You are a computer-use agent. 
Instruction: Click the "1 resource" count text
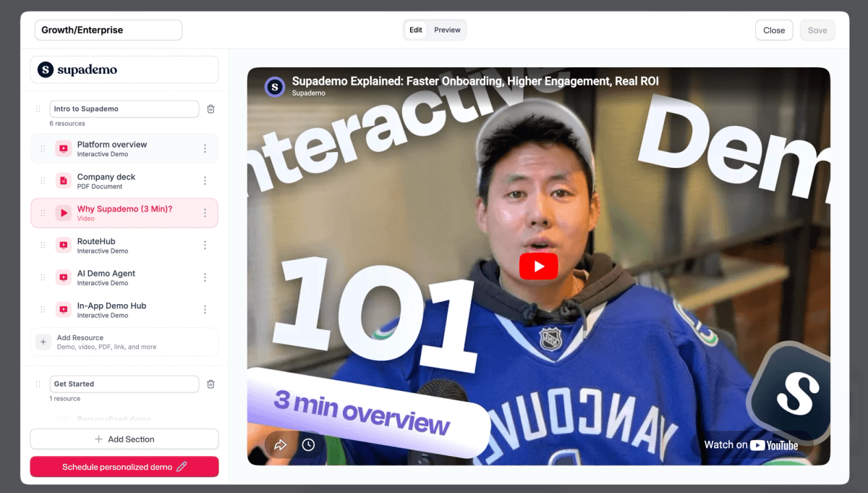click(x=65, y=399)
